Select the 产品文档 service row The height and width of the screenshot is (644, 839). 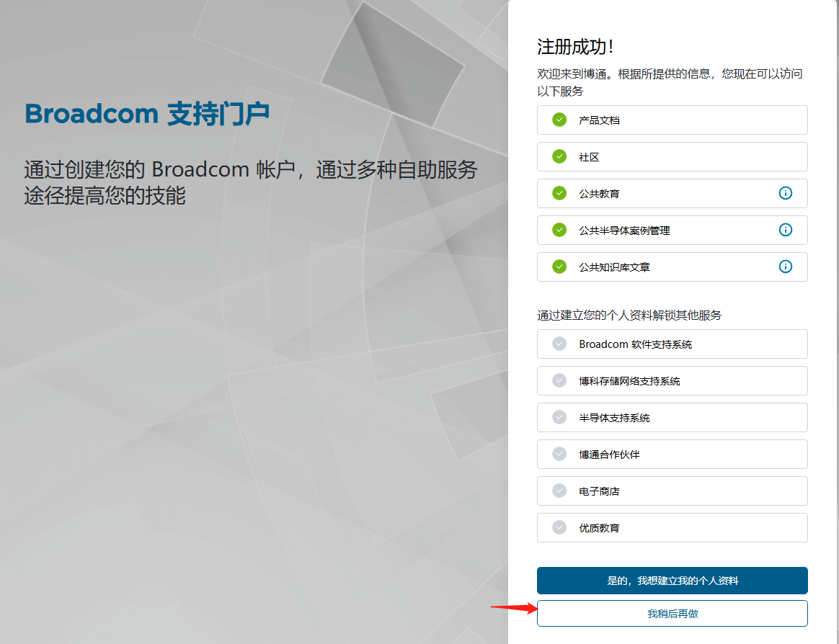coord(672,120)
